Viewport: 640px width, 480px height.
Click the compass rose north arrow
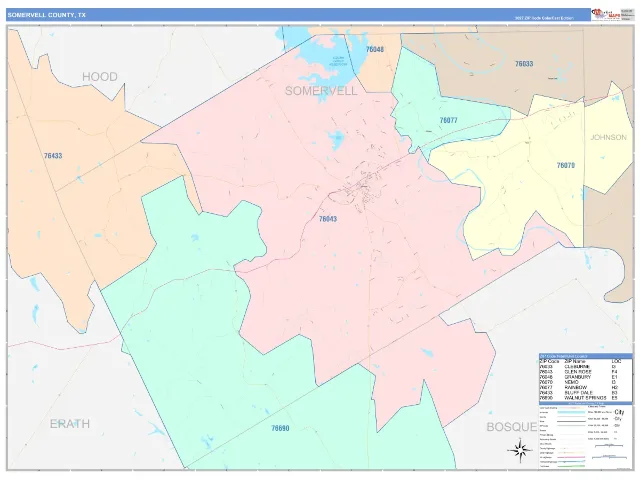(x=520, y=450)
